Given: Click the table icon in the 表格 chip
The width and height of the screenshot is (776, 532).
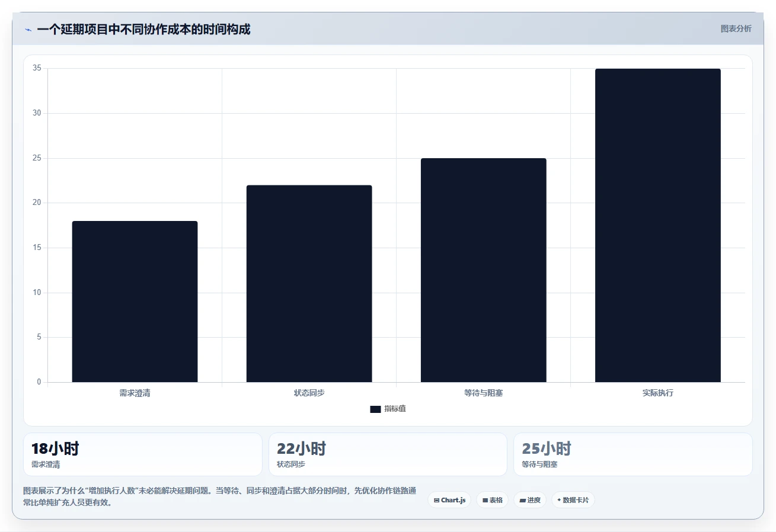Looking at the screenshot, I should pos(485,501).
